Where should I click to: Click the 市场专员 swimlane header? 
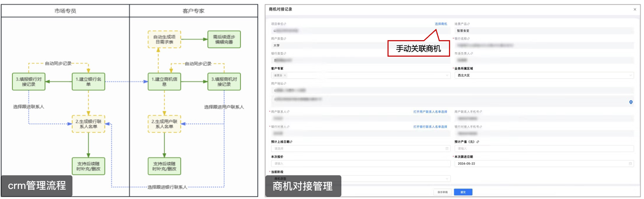point(65,11)
